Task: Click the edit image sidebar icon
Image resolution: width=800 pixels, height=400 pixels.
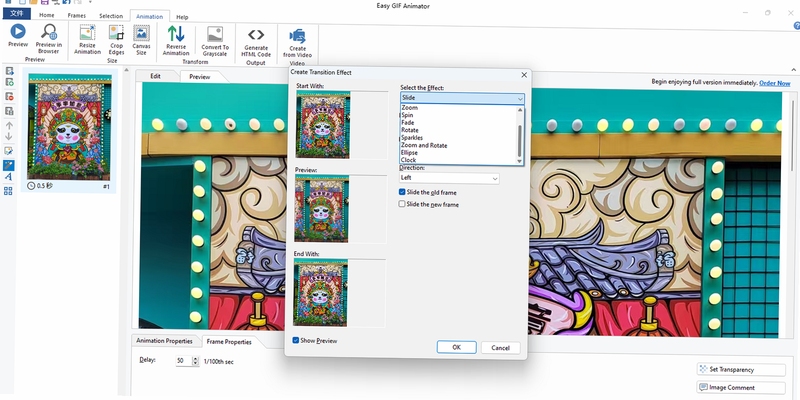Action: tap(9, 151)
